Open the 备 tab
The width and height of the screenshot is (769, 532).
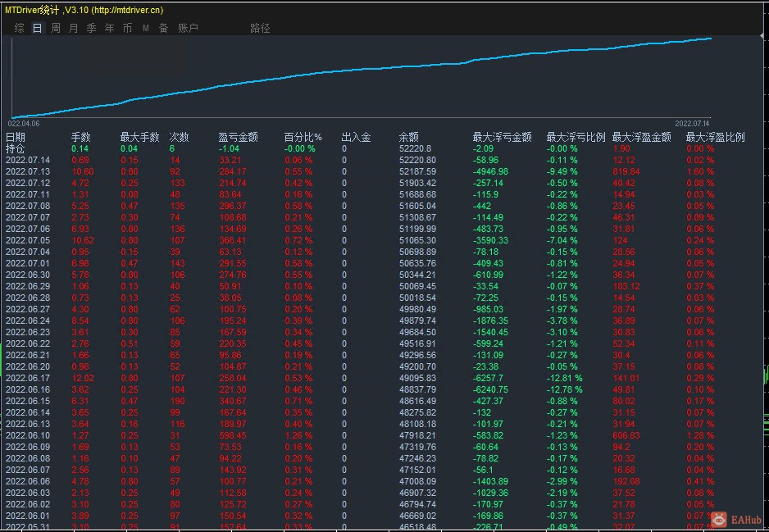[x=163, y=28]
